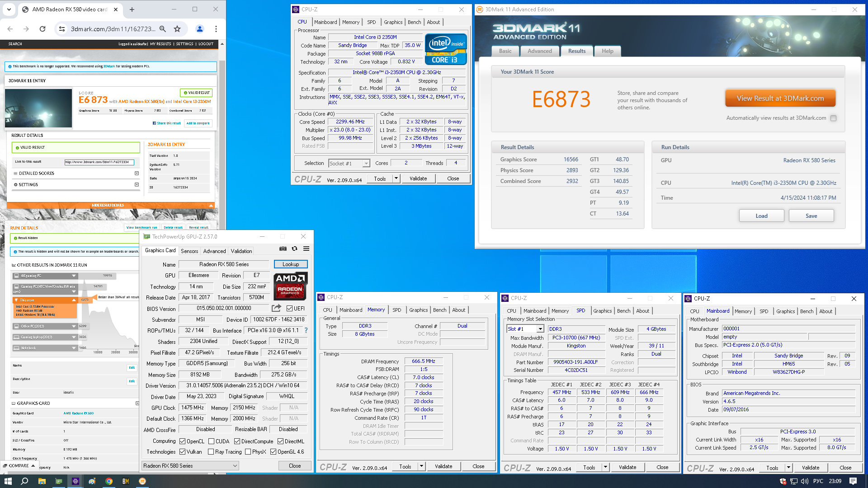Image resolution: width=868 pixels, height=488 pixels.
Task: Click Validate in the top CPU-Z window
Action: [x=418, y=178]
